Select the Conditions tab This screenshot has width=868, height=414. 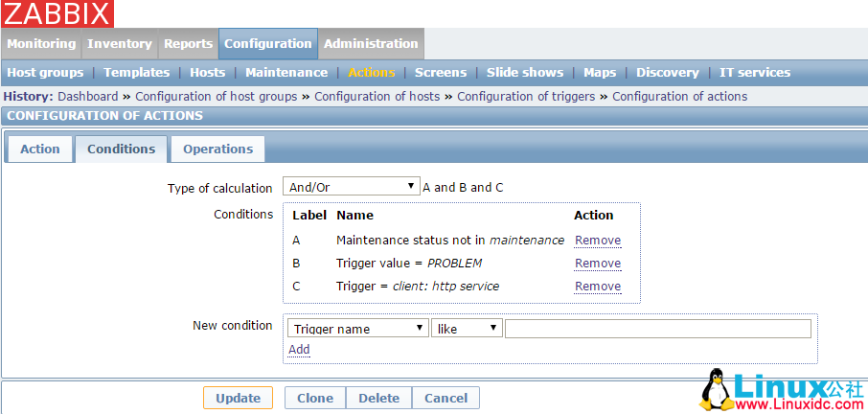(x=121, y=149)
